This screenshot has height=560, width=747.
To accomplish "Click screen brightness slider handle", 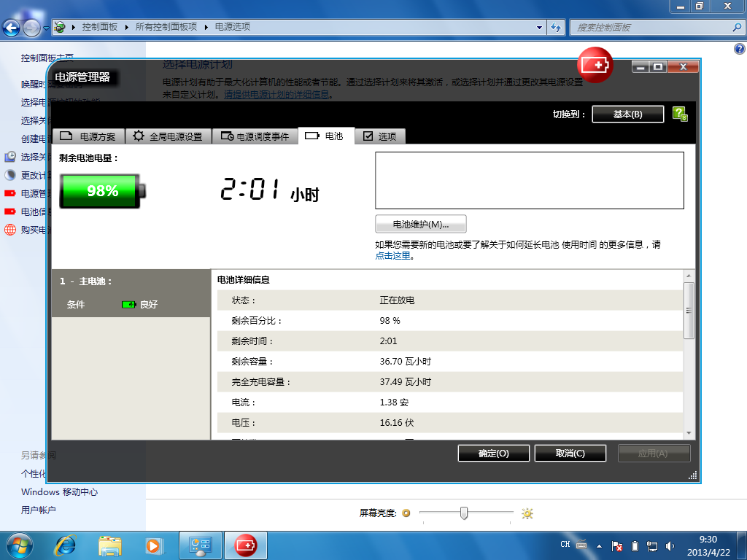I will [463, 513].
